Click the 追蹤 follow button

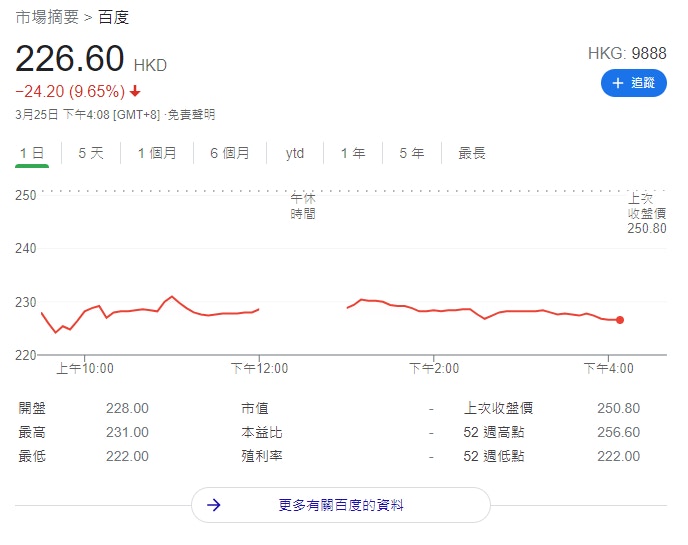coord(634,83)
